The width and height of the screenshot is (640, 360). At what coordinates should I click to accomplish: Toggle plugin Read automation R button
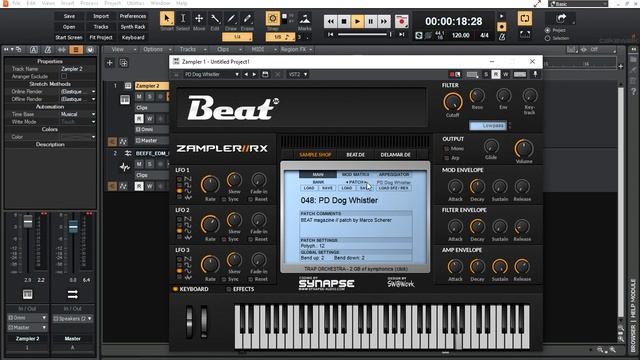coord(496,74)
